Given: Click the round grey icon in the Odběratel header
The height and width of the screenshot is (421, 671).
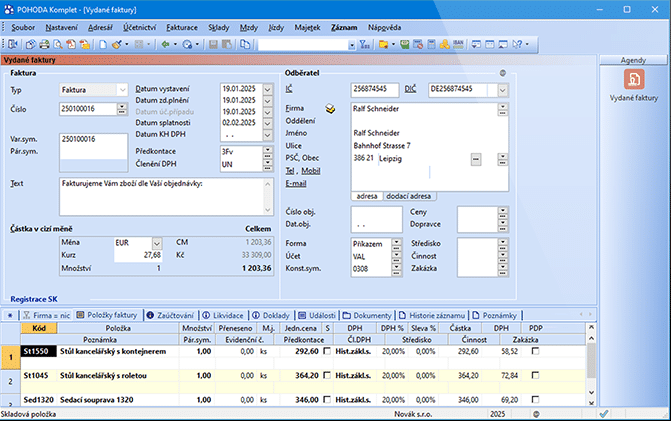Looking at the screenshot, I should pyautogui.click(x=502, y=73).
